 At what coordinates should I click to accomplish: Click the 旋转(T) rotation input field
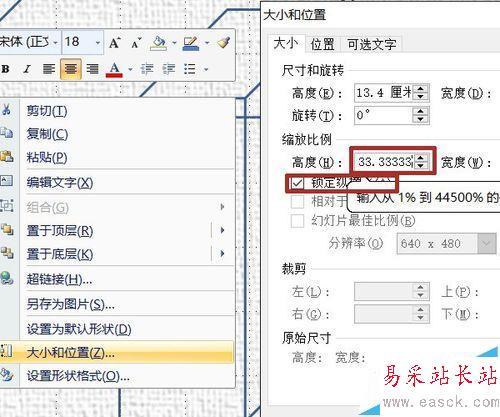click(x=383, y=115)
